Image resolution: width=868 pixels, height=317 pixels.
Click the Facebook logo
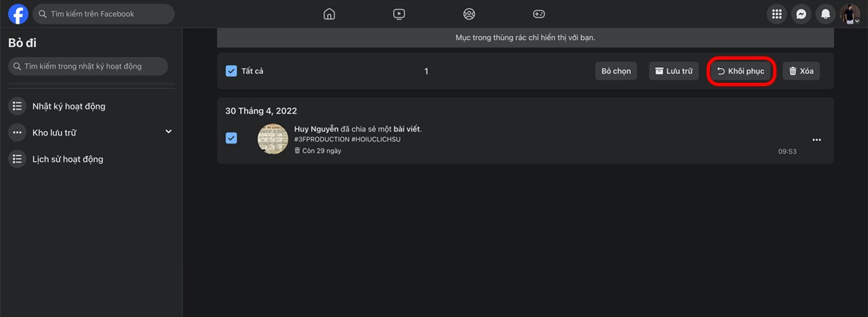(x=18, y=14)
